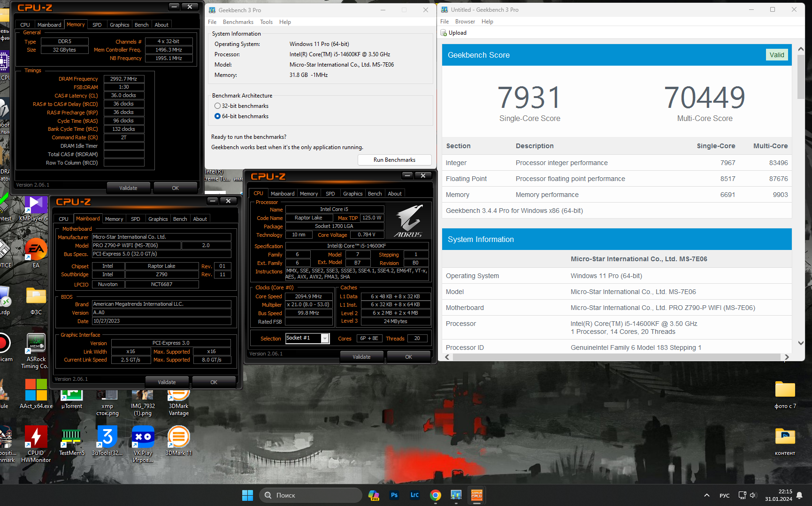Switch to Geekbench in the taskbar
The image size is (812, 506).
[x=456, y=495]
